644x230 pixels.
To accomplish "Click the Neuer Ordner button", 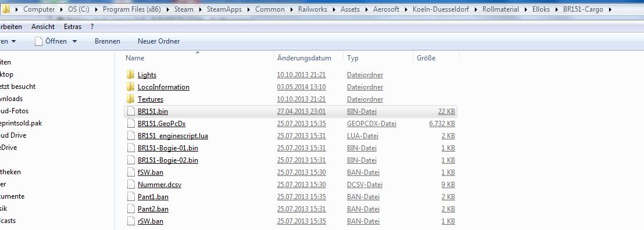I will [x=159, y=41].
